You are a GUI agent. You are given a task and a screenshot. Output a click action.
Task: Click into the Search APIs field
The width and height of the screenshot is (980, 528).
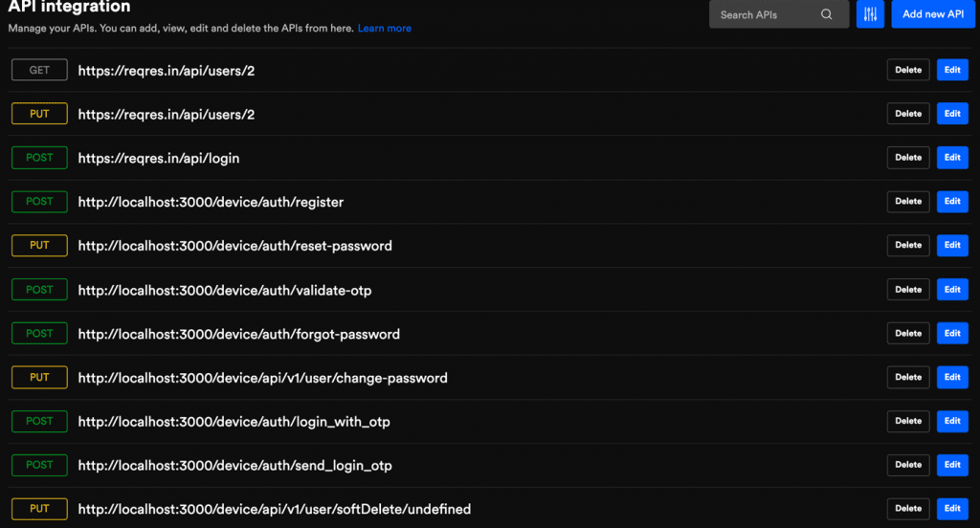coord(779,14)
